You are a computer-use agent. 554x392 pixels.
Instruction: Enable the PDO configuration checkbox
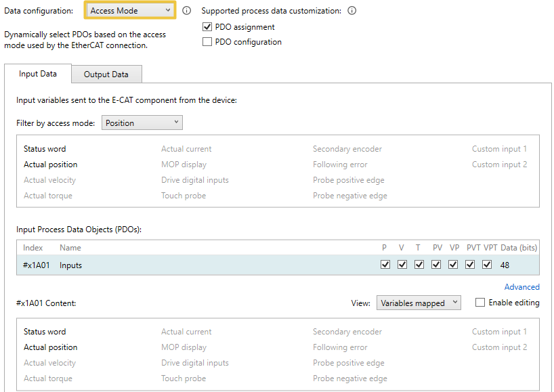208,42
